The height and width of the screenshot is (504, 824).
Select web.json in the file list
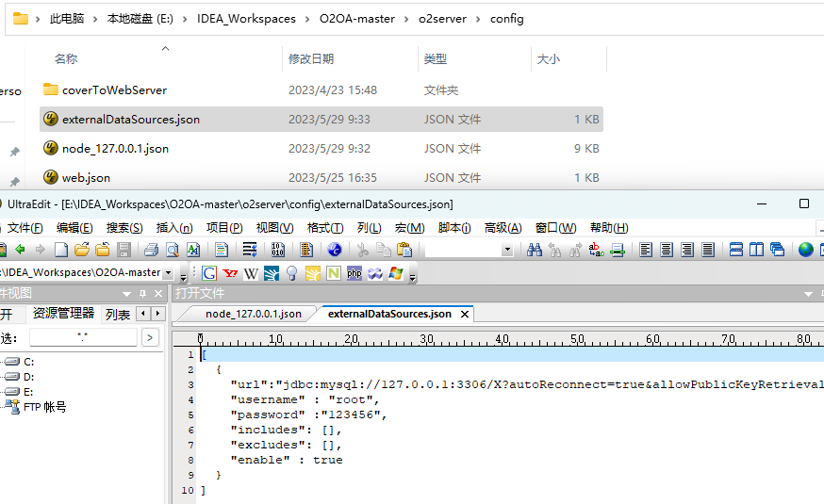tap(86, 177)
